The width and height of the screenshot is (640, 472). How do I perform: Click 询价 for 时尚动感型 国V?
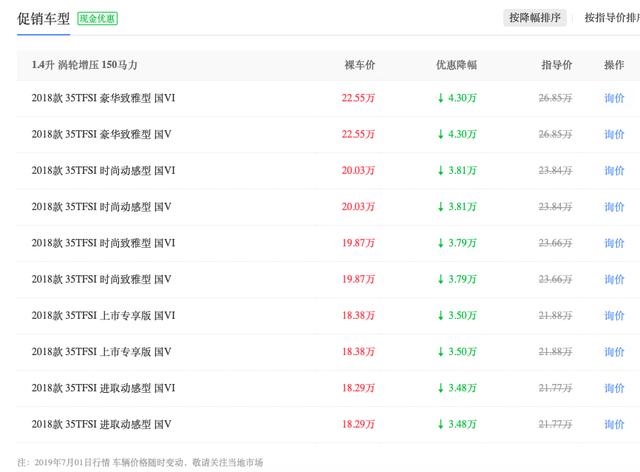click(614, 207)
